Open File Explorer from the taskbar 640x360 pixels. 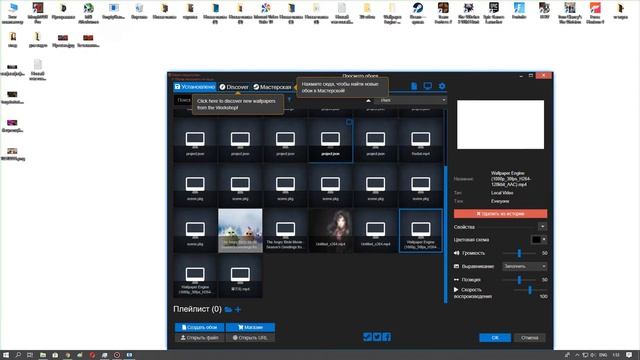click(x=42, y=355)
